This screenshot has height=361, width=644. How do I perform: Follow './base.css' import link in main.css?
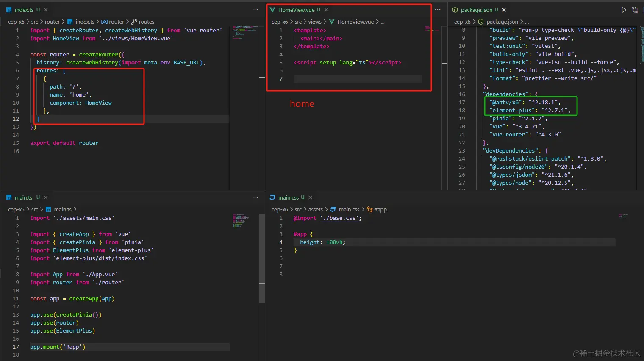pos(339,218)
